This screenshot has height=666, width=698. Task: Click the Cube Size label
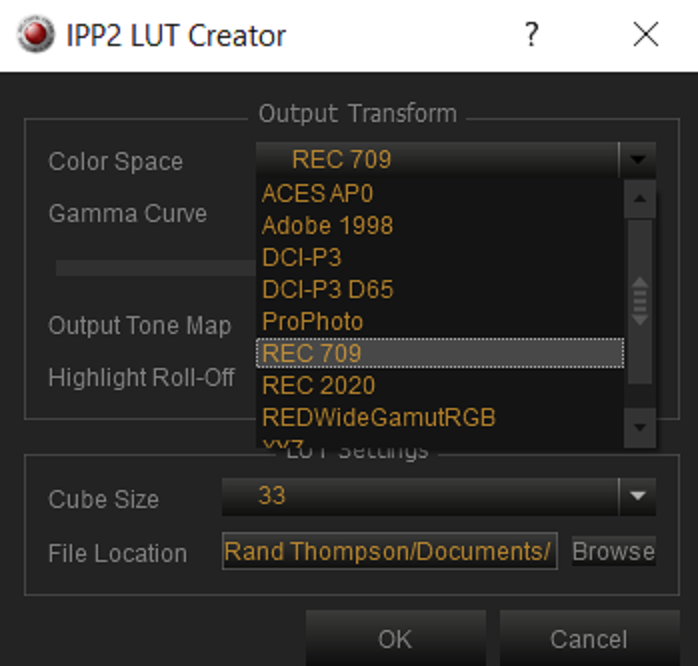103,499
